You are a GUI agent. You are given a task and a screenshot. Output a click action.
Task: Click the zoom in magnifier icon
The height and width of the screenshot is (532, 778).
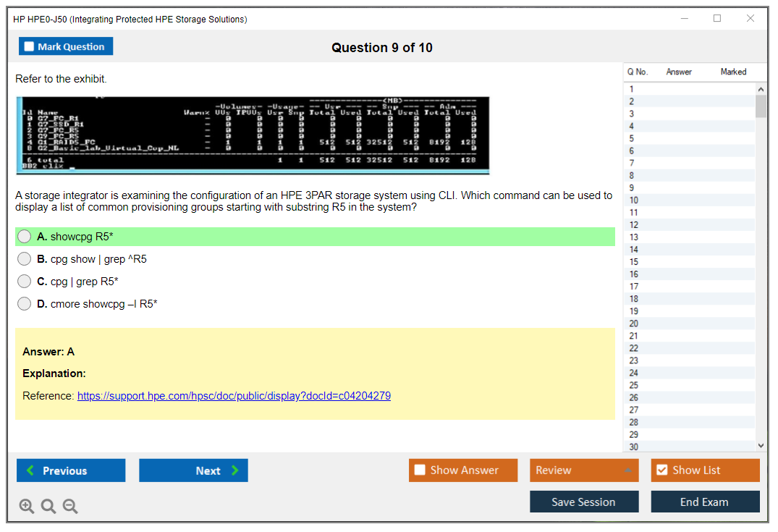tap(26, 507)
